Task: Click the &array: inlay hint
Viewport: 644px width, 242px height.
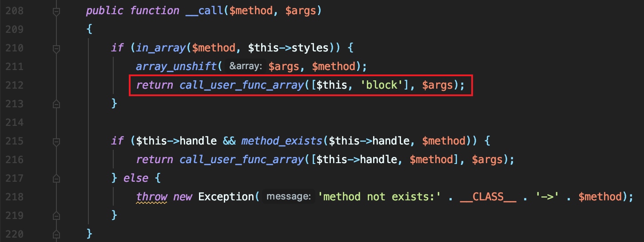Action: point(246,67)
